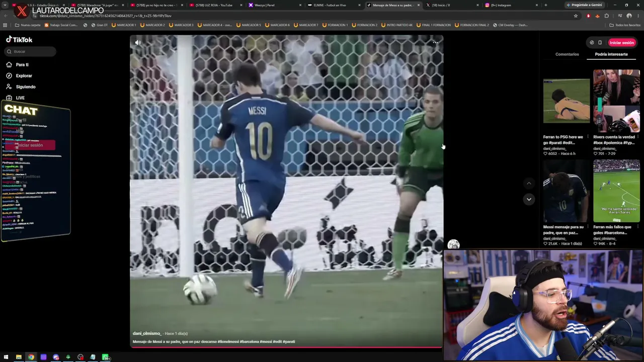
Task: Open the MARCADOR 1 bookmark
Action: 124,25
